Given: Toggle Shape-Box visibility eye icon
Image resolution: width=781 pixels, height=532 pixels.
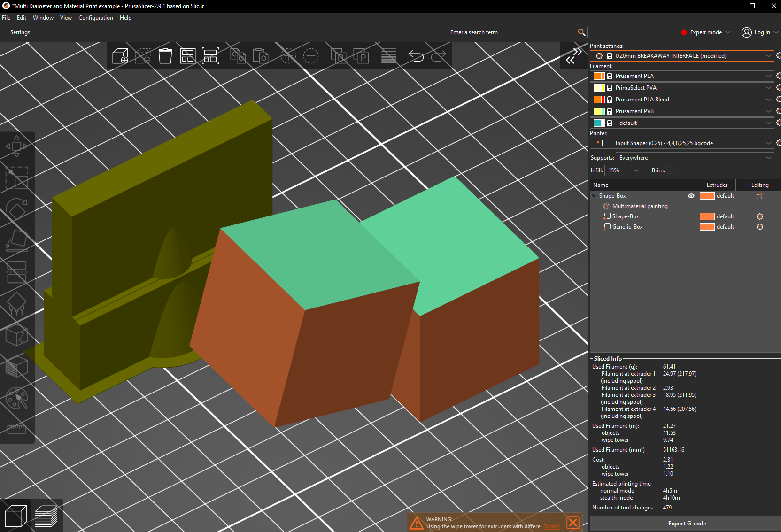Looking at the screenshot, I should pyautogui.click(x=691, y=196).
